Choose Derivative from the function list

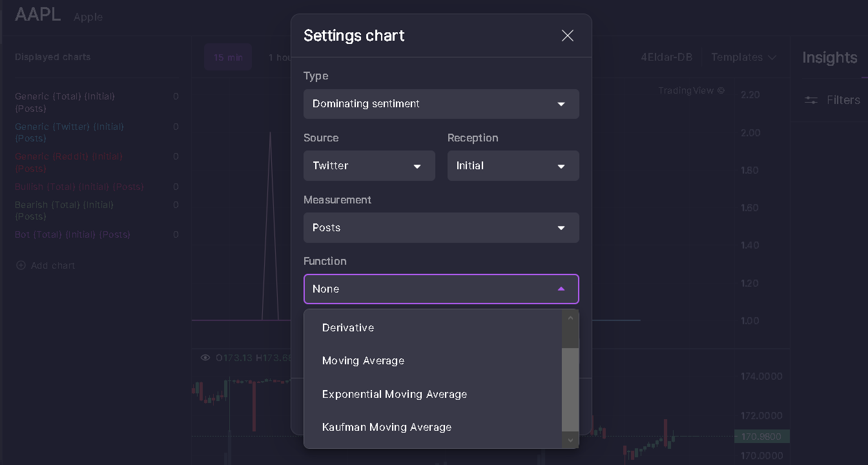pos(433,328)
